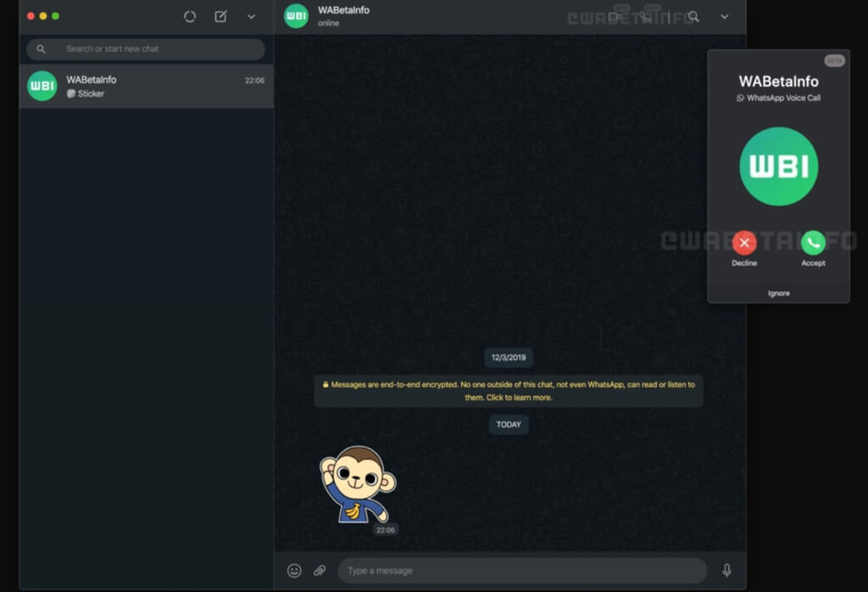Click the TODAY date badge

tap(509, 424)
